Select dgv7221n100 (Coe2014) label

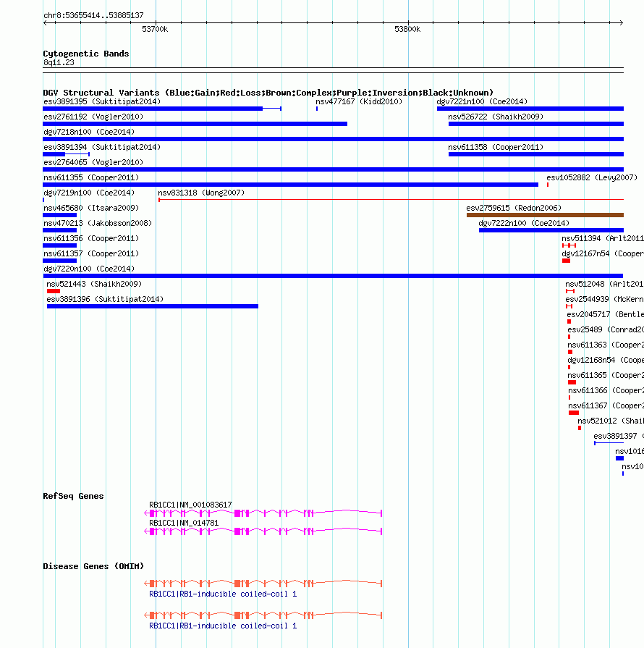(x=482, y=101)
